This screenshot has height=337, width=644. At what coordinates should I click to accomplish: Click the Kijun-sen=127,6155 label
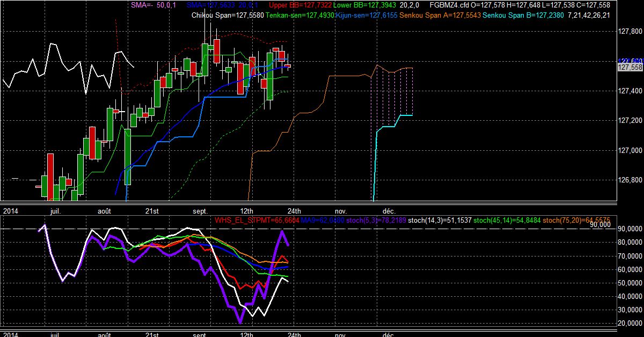365,15
